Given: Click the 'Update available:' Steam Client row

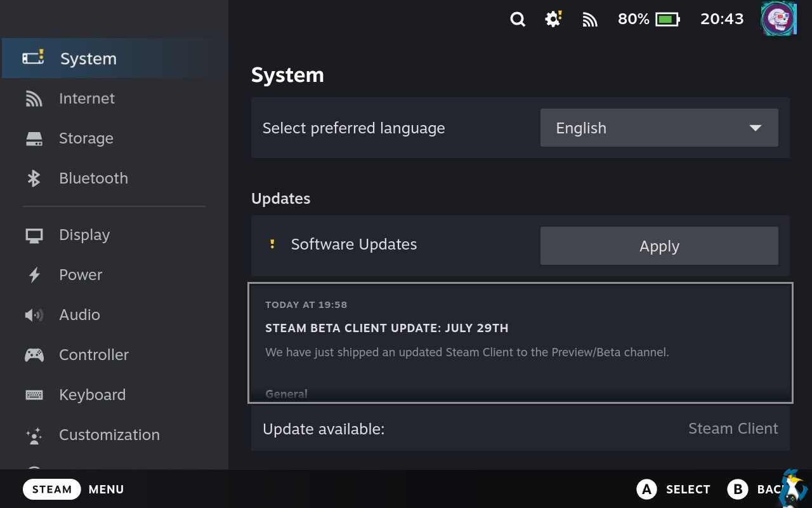Looking at the screenshot, I should tap(520, 429).
